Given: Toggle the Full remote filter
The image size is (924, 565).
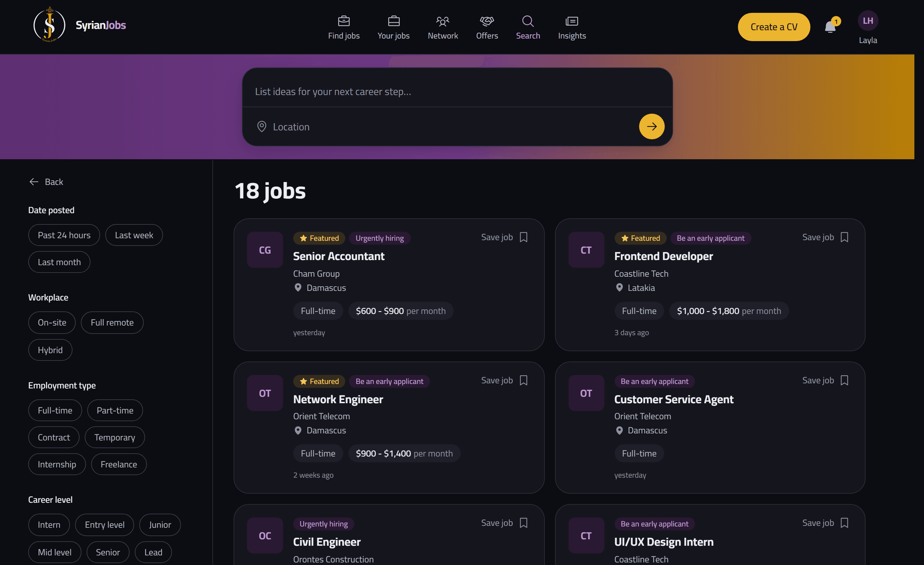Looking at the screenshot, I should click(x=112, y=322).
